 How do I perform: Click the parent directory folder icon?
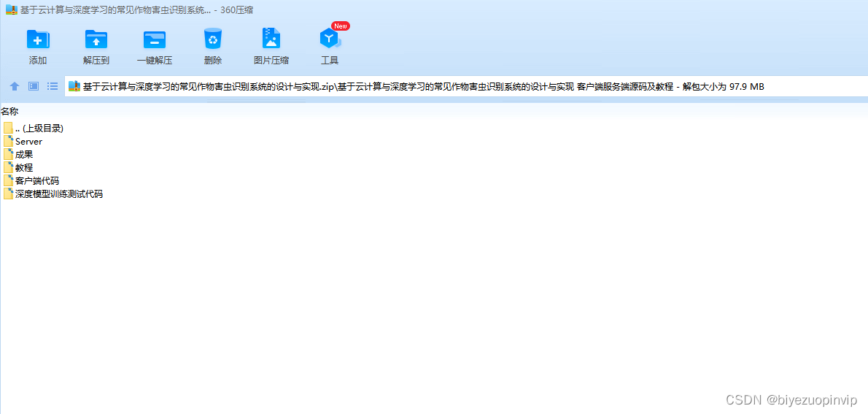coord(8,128)
